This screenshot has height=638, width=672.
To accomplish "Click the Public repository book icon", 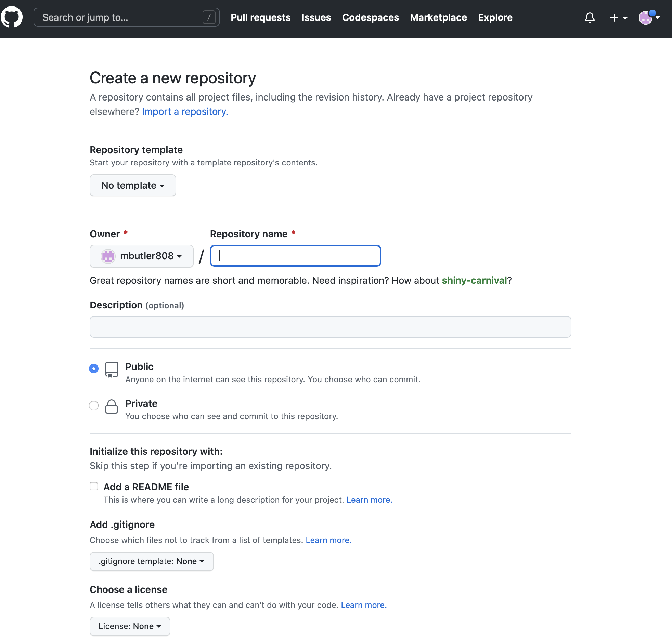I will [x=112, y=370].
